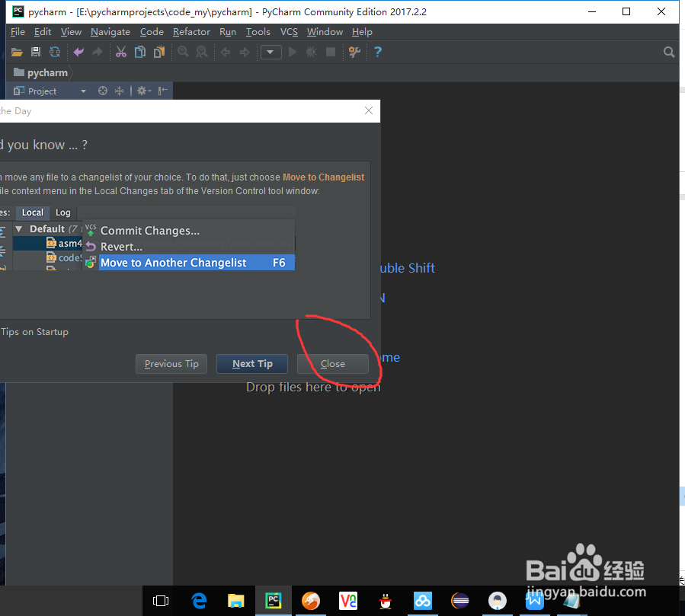This screenshot has width=685, height=616.
Task: Click the Collapse All icon in Project panel
Action: tap(119, 91)
